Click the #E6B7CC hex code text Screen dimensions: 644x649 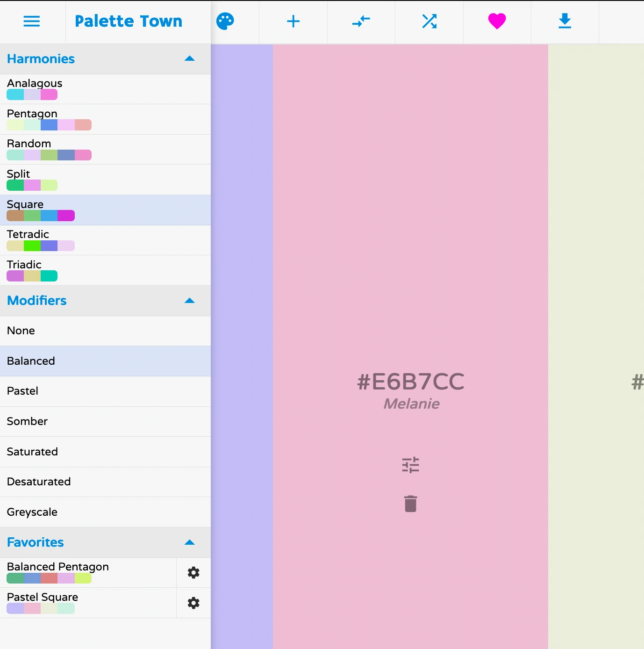(x=410, y=382)
